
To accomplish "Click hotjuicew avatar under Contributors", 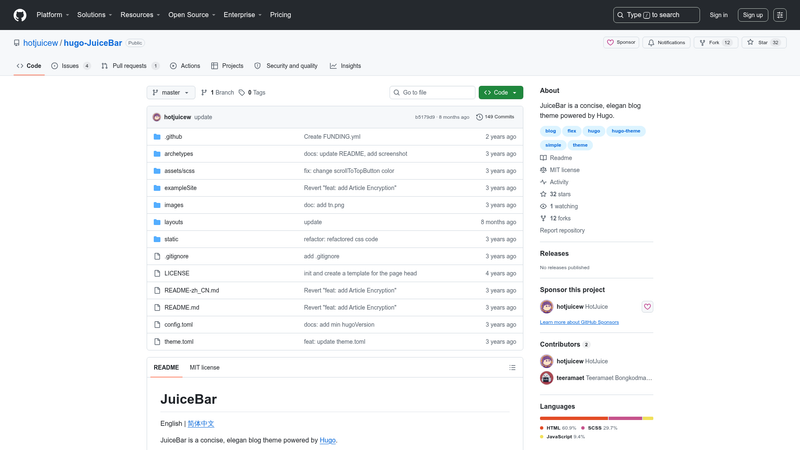I will 546,361.
